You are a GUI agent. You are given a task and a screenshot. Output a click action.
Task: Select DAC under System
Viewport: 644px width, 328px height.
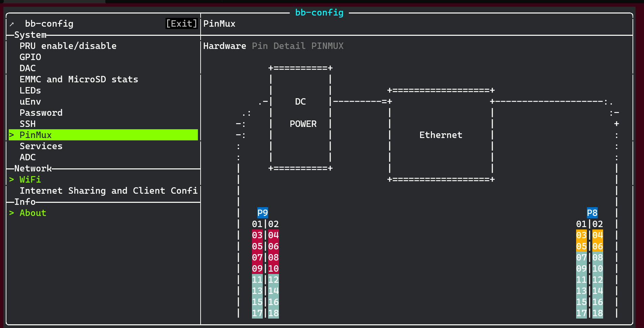pos(27,68)
